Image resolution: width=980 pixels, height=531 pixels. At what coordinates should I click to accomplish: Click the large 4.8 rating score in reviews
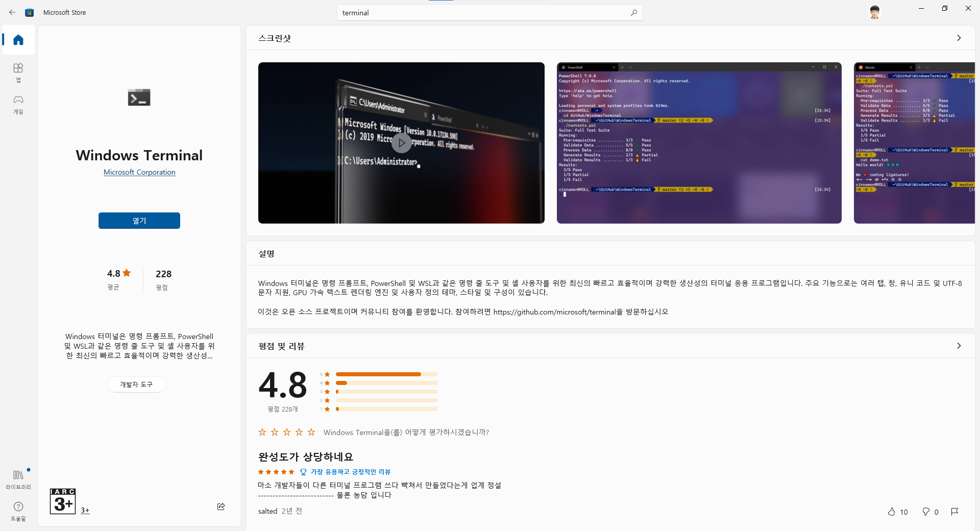click(x=283, y=385)
